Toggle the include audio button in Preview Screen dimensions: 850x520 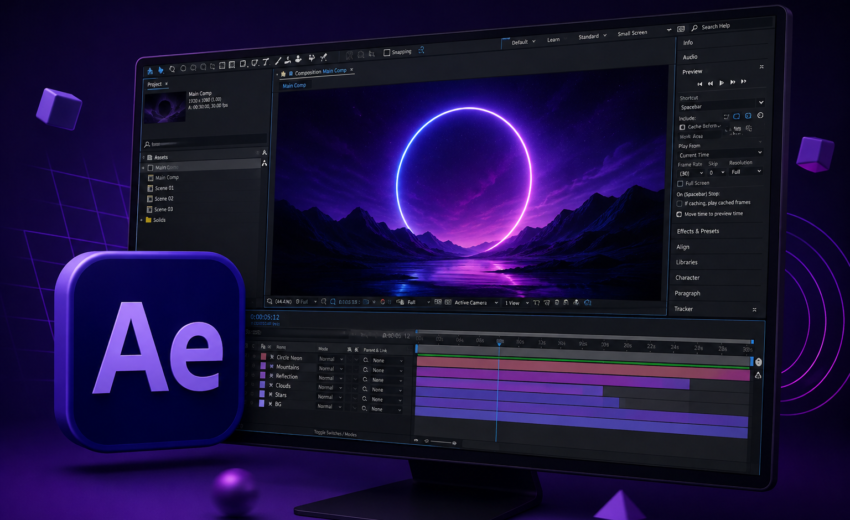[748, 115]
